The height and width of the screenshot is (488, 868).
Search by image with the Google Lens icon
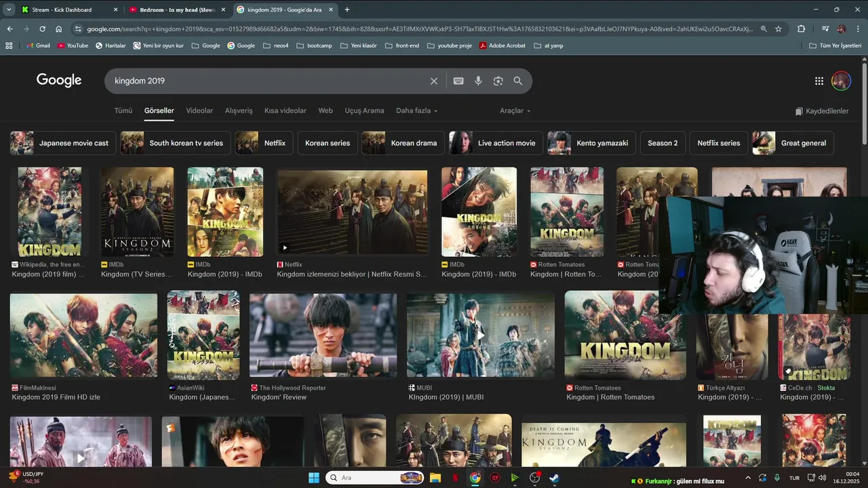point(498,81)
